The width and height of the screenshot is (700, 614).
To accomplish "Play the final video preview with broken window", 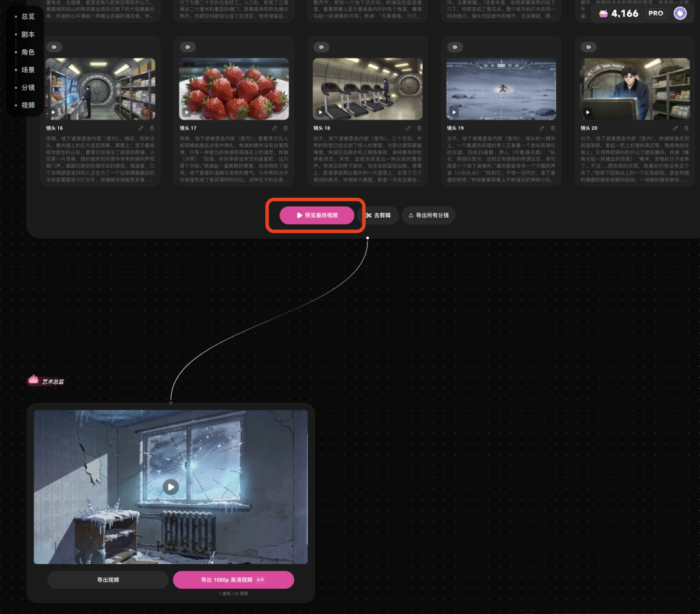I will pos(170,486).
